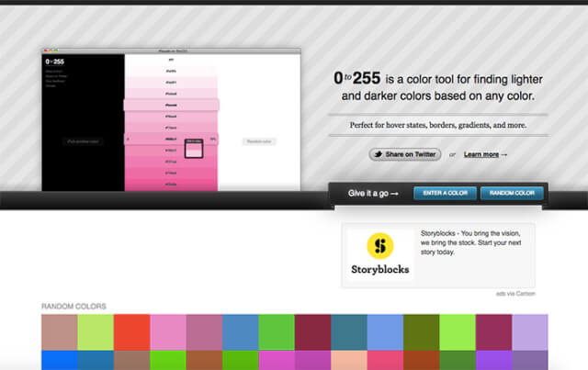Select the dusty rose-brown swatch in top row

pyautogui.click(x=59, y=332)
